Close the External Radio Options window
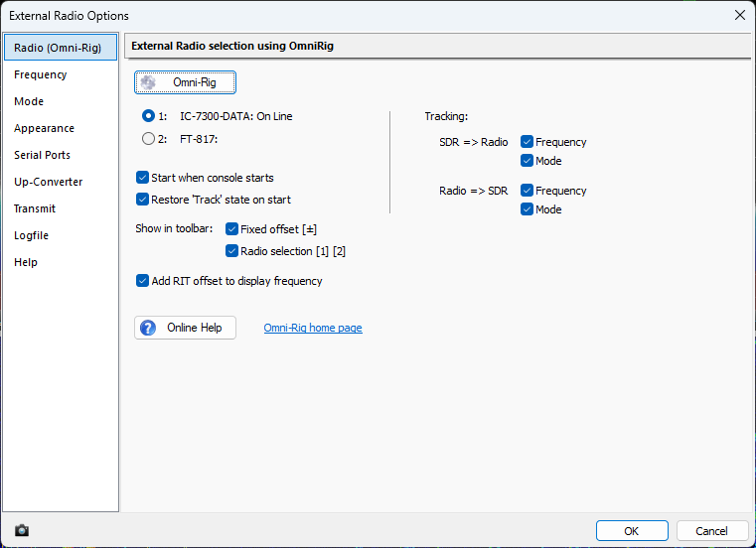 (740, 15)
